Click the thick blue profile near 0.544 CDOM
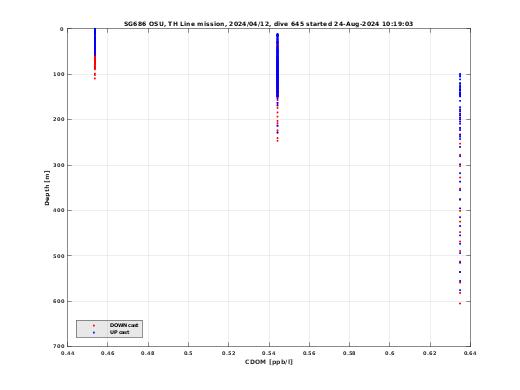 coord(277,65)
